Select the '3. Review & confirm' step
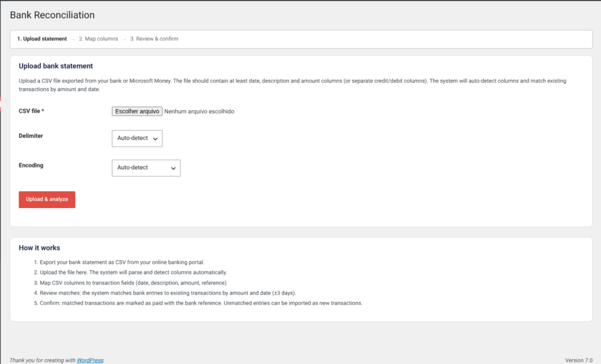Viewport: 601px width, 364px height. [x=154, y=39]
